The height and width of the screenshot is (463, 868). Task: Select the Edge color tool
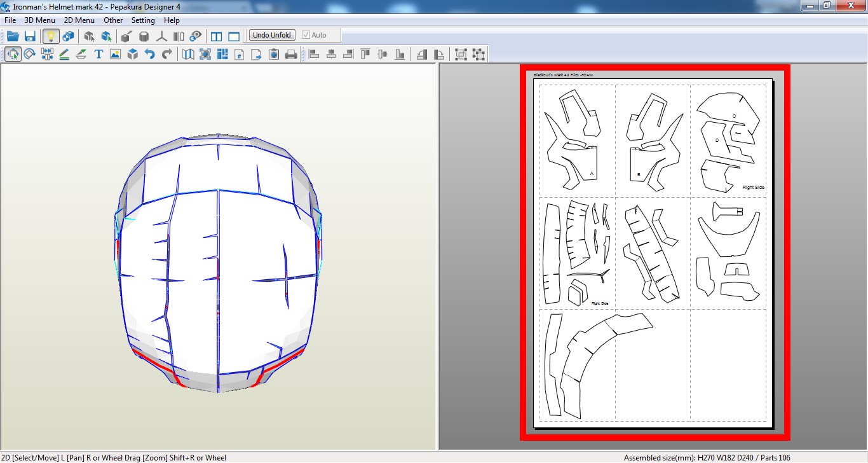[81, 54]
